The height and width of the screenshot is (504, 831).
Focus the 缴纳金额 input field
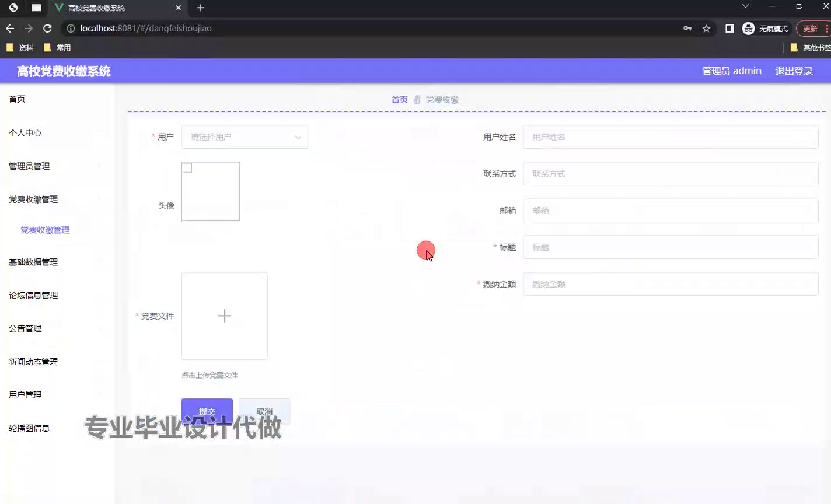pyautogui.click(x=671, y=284)
